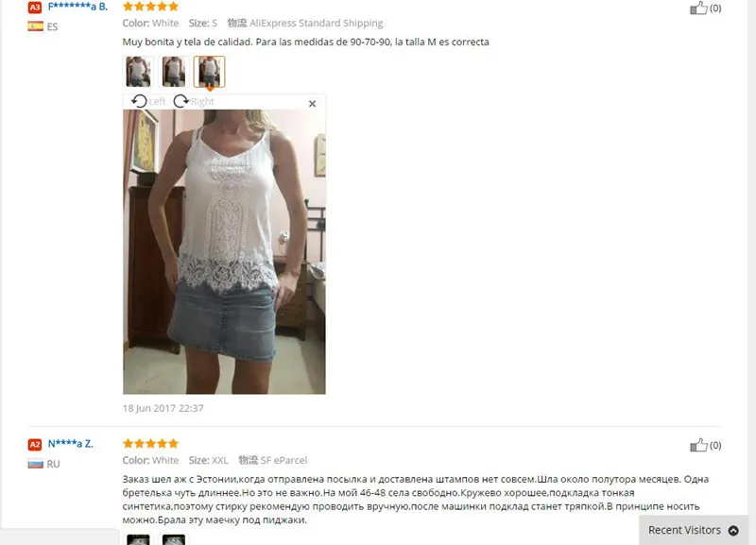Viewport: 756px width, 545px height.
Task: Click the Spain flag icon
Action: coord(35,26)
